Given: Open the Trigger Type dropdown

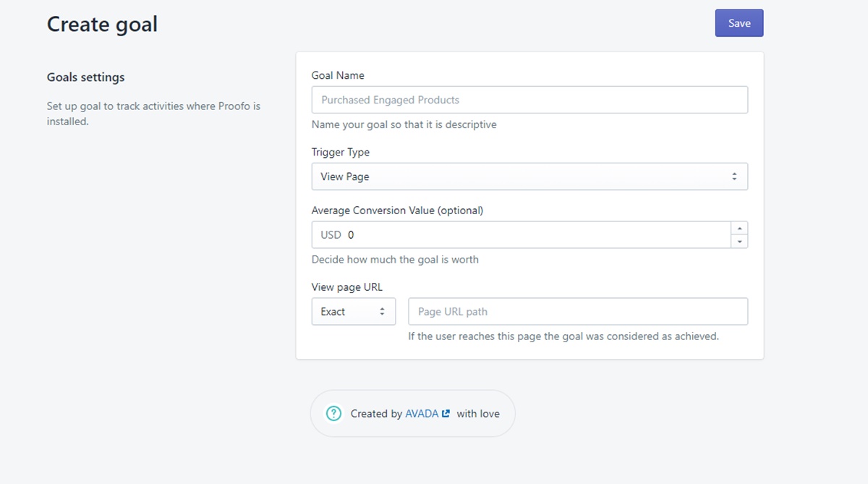Looking at the screenshot, I should (x=529, y=177).
